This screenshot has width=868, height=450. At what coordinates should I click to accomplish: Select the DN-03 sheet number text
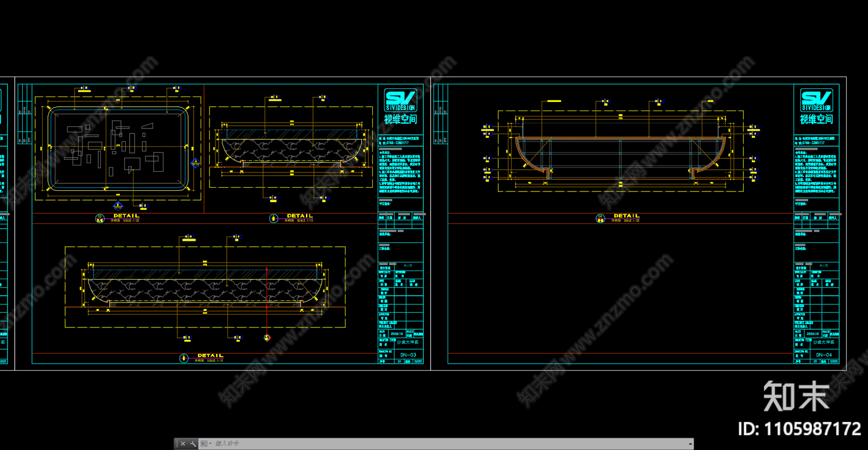click(408, 355)
